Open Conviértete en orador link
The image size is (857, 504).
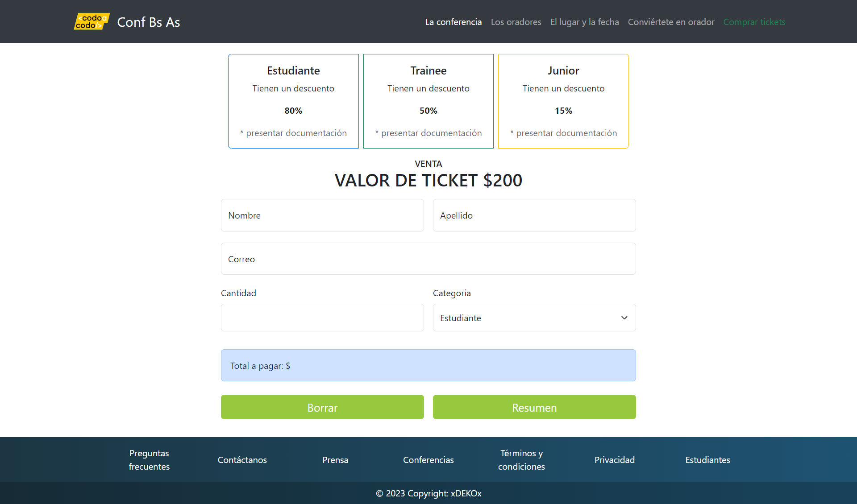671,22
